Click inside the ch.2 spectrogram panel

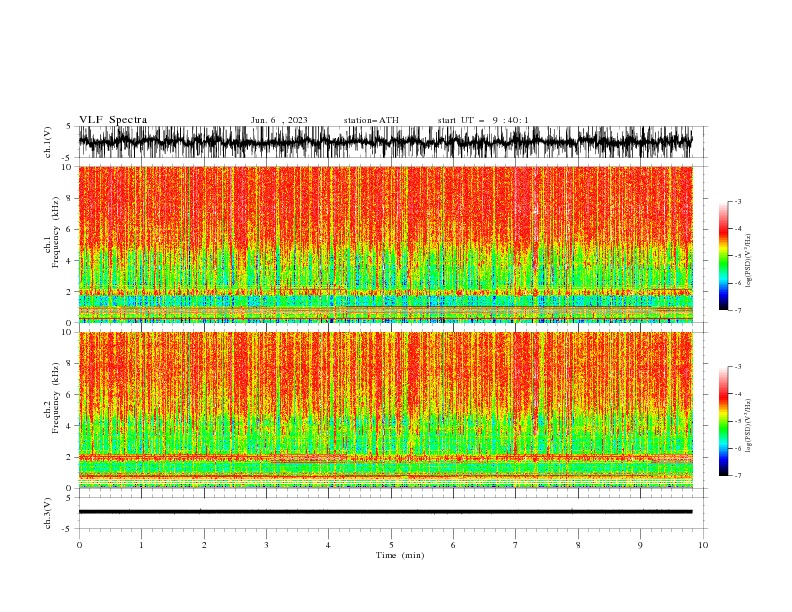click(x=385, y=410)
